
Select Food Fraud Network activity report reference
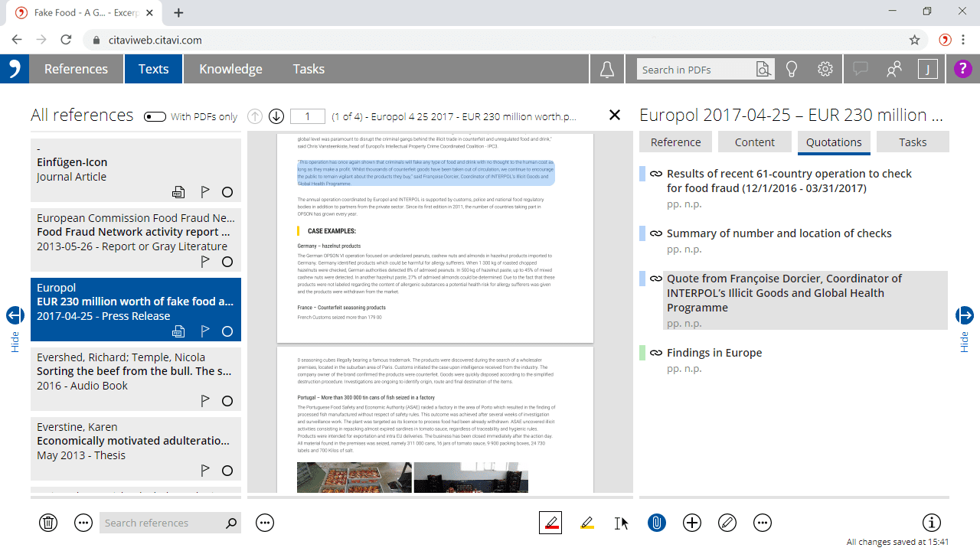(x=135, y=232)
